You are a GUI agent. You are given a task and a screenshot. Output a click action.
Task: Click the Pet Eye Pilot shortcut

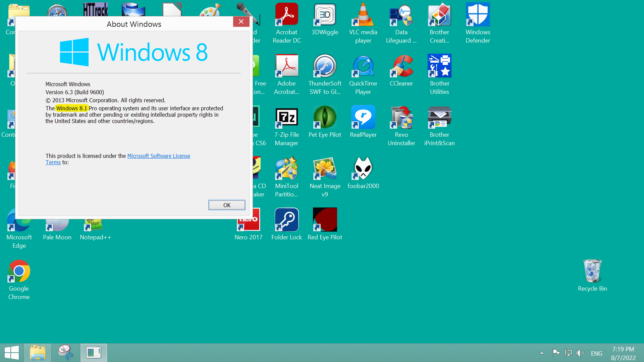[325, 122]
